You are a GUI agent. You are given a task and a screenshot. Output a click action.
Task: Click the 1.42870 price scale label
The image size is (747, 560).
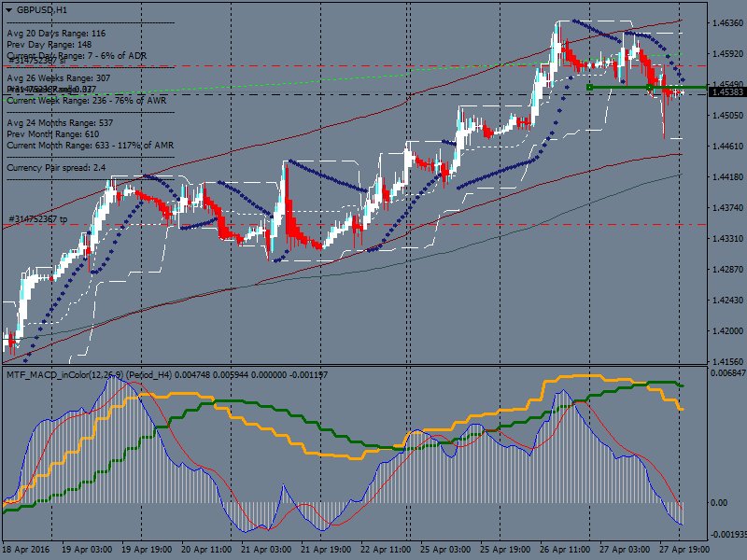727,270
